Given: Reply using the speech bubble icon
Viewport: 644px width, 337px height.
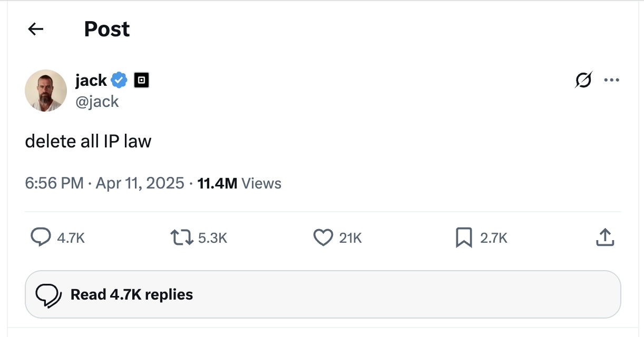Looking at the screenshot, I should (x=41, y=238).
